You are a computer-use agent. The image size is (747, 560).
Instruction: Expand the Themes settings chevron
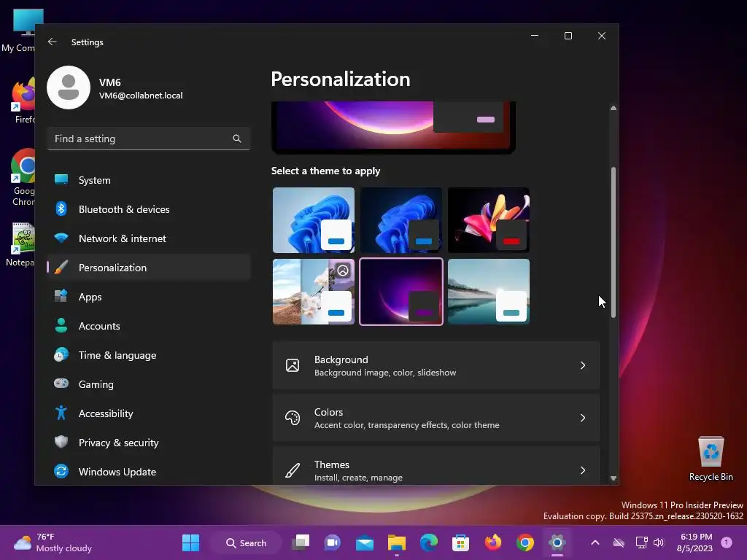click(583, 470)
